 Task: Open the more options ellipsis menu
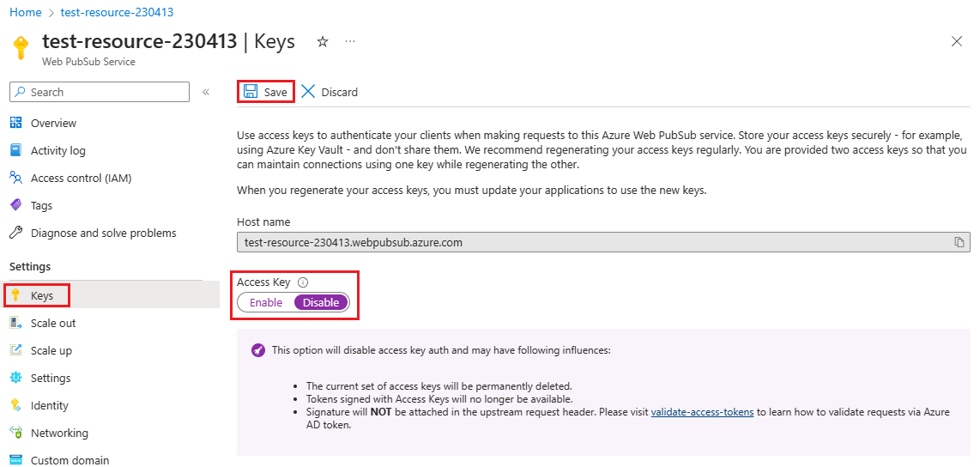[x=350, y=41]
